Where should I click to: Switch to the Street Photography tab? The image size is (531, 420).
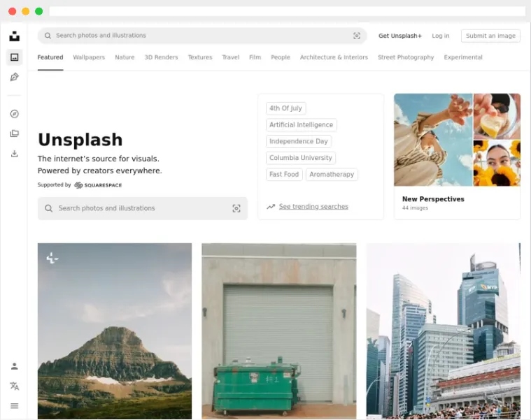(x=406, y=57)
